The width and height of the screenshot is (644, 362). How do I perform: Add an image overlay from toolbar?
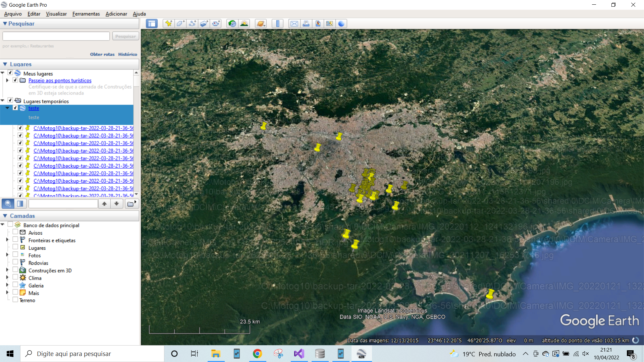click(x=204, y=23)
